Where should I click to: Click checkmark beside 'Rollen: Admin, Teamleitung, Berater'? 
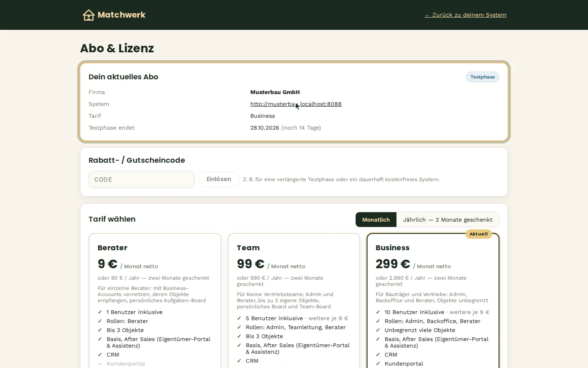(x=239, y=327)
